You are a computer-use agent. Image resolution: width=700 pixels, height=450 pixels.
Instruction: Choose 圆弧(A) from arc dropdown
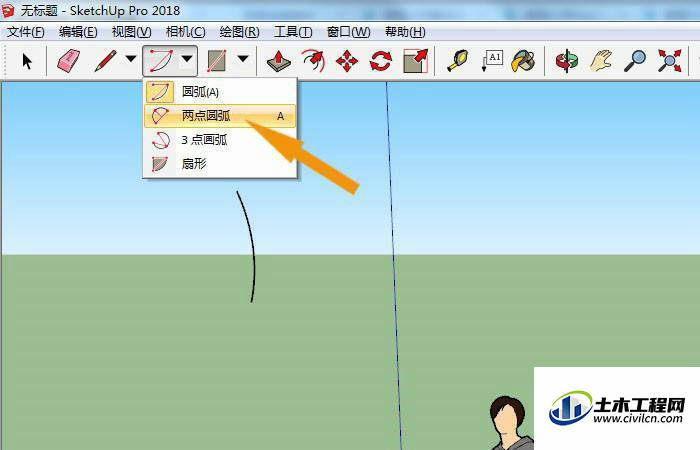click(x=220, y=92)
